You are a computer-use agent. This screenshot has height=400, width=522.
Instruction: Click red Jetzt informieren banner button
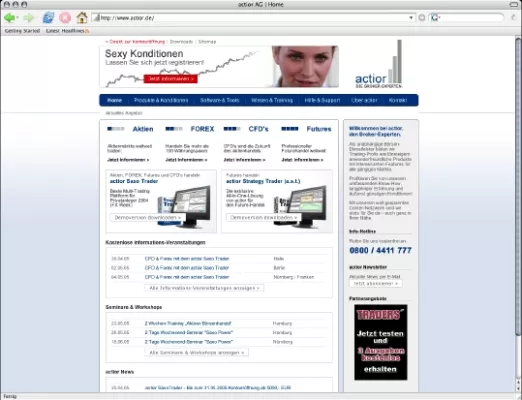(171, 79)
